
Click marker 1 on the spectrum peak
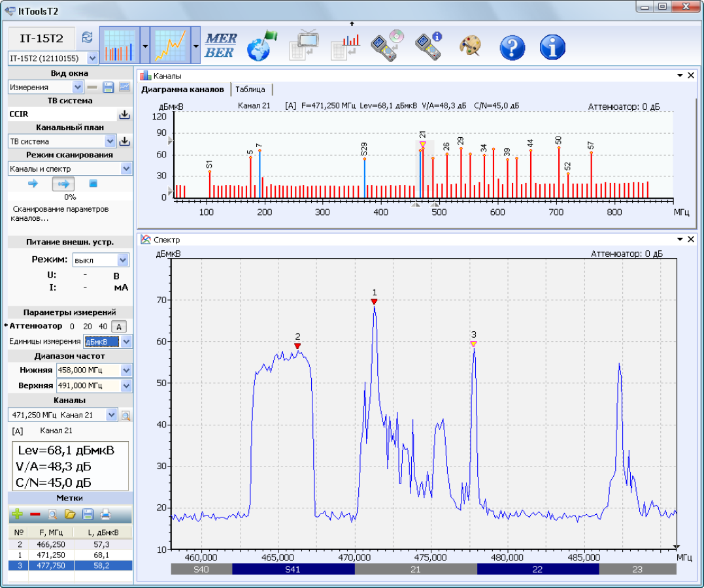coord(375,302)
